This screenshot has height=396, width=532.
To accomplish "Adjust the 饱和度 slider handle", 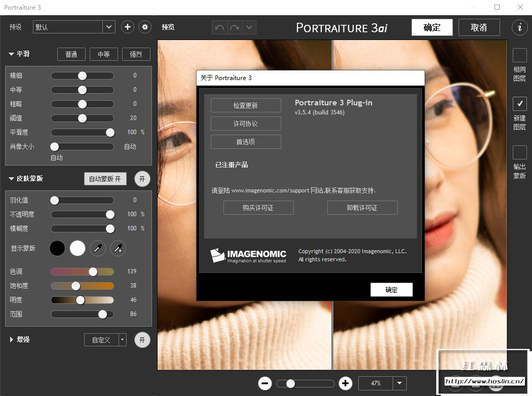I will (x=76, y=286).
